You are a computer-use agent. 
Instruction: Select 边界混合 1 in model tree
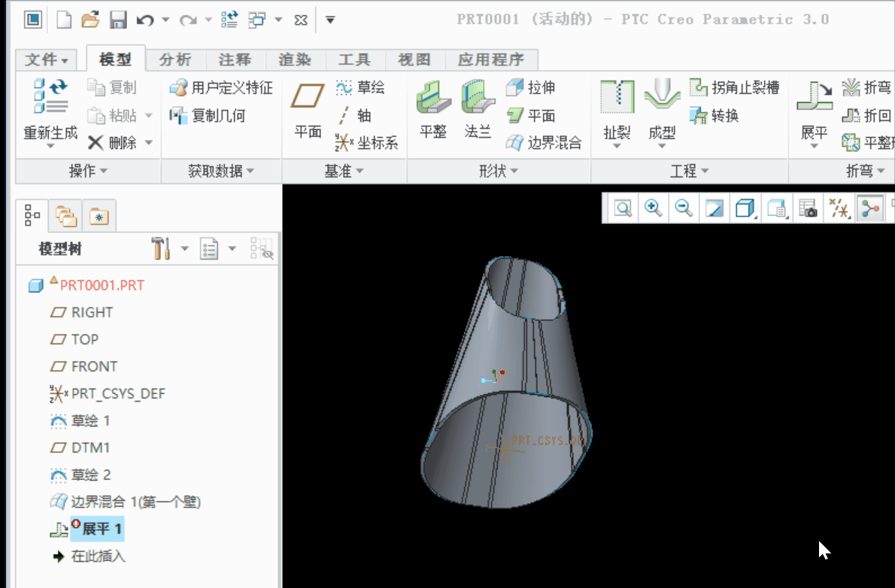point(135,502)
